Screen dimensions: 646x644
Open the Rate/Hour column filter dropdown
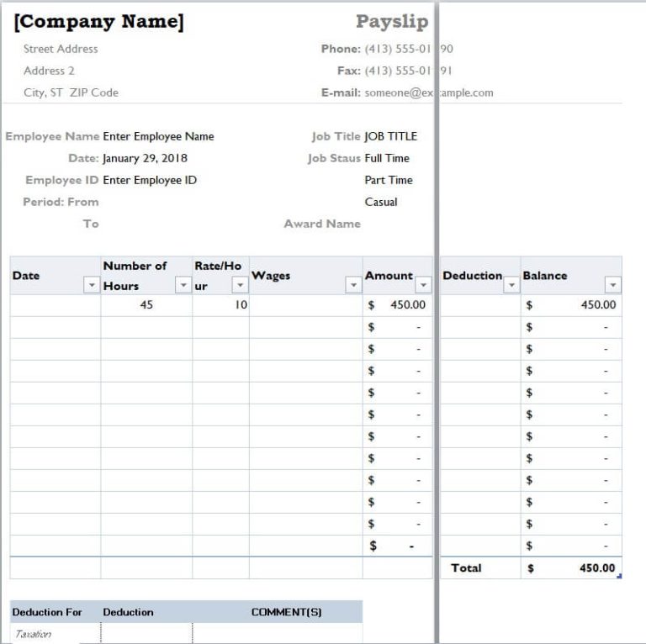pos(241,284)
